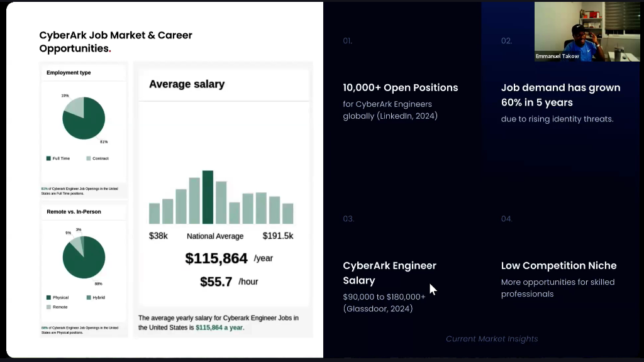Click 'The average yearly salary for Cyberark Engineer Jobs' sentence
This screenshot has width=644, height=362.
point(218,322)
